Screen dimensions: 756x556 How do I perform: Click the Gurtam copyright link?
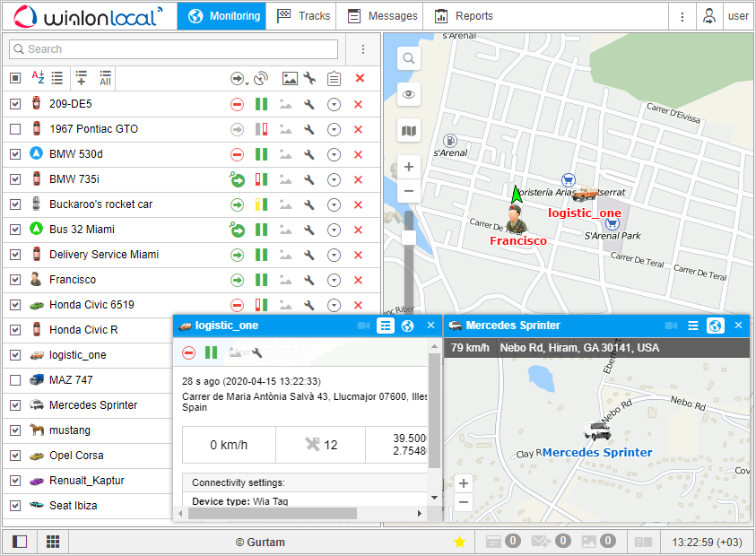click(260, 542)
